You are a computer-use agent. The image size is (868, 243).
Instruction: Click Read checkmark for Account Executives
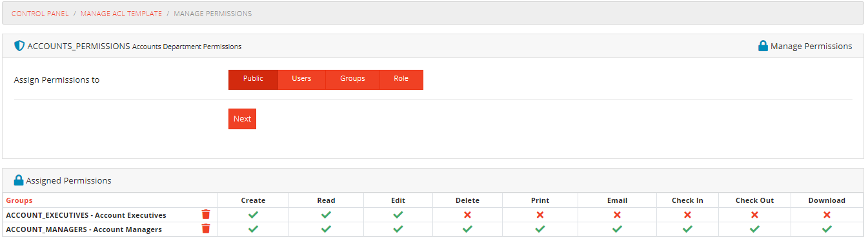(x=326, y=215)
